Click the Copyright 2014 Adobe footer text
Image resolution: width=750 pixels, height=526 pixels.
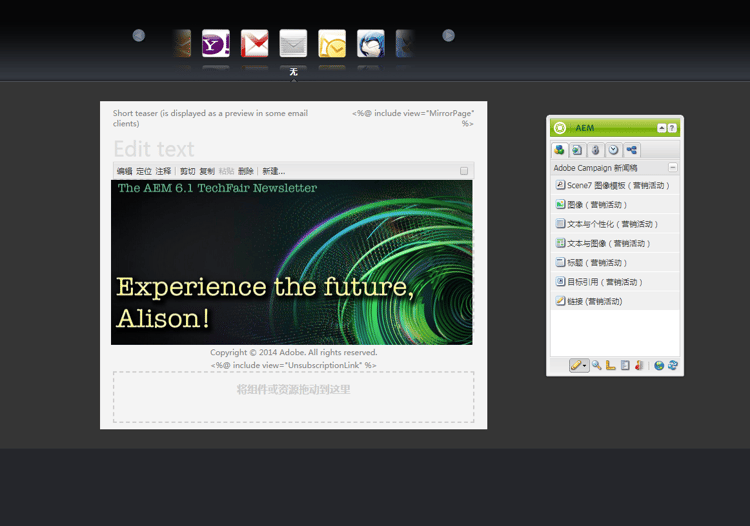[294, 352]
